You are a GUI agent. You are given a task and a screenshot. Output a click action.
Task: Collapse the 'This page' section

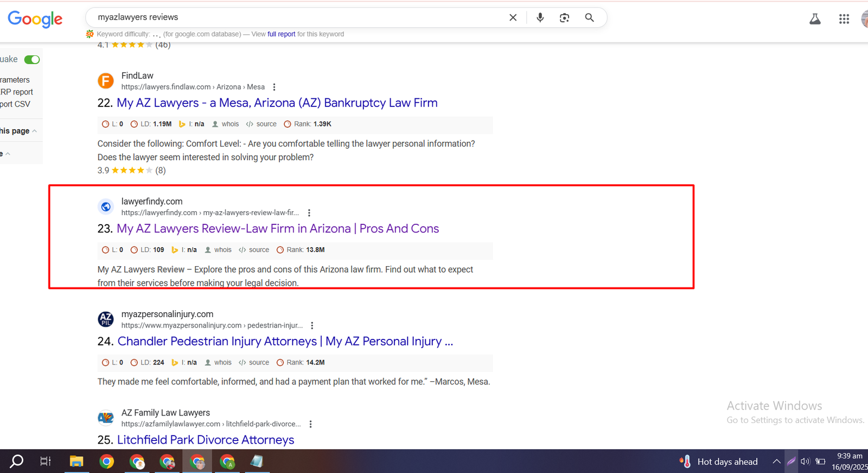coord(35,131)
